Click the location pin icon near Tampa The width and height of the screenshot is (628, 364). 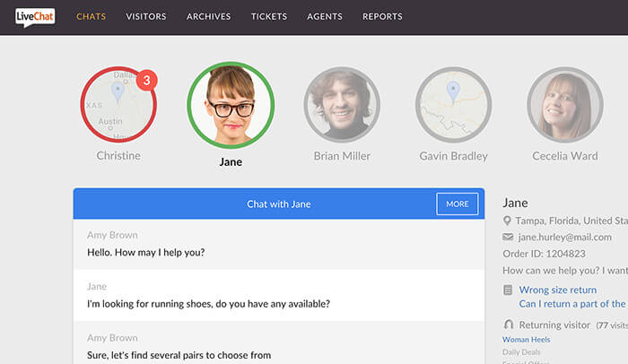[507, 221]
